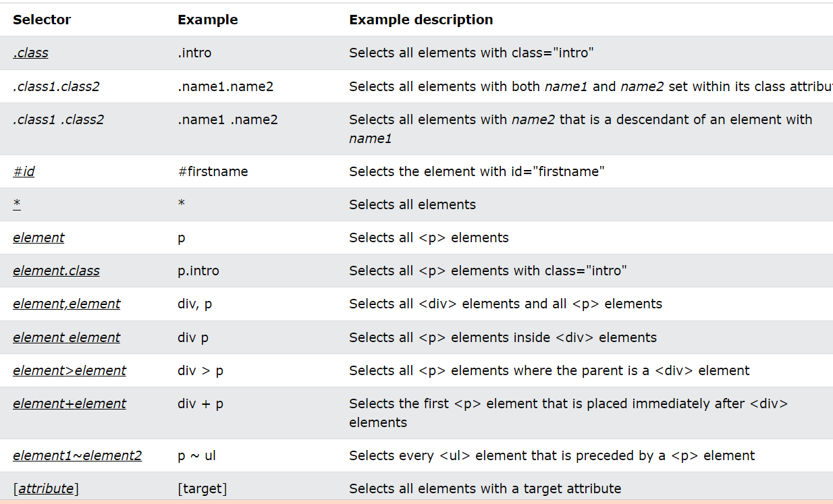Open the #id selector link
Image resolution: width=833 pixels, height=504 pixels.
click(24, 171)
